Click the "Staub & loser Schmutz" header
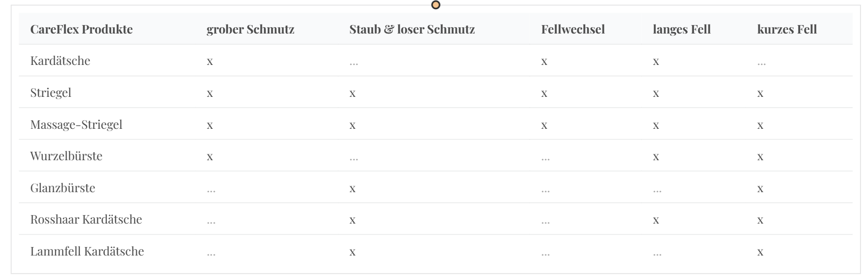Screen dimensions: 868x280 coord(412,29)
